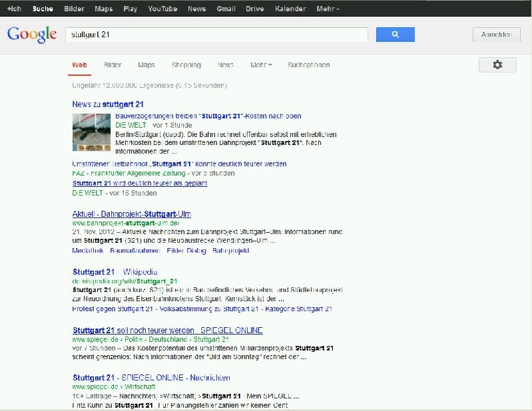Image resolution: width=532 pixels, height=411 pixels.
Task: Open the settings gear menu
Action: [x=497, y=65]
